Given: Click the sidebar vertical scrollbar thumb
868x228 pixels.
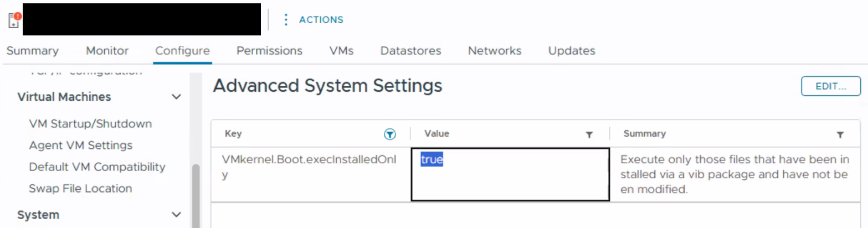Looking at the screenshot, I should [195, 196].
